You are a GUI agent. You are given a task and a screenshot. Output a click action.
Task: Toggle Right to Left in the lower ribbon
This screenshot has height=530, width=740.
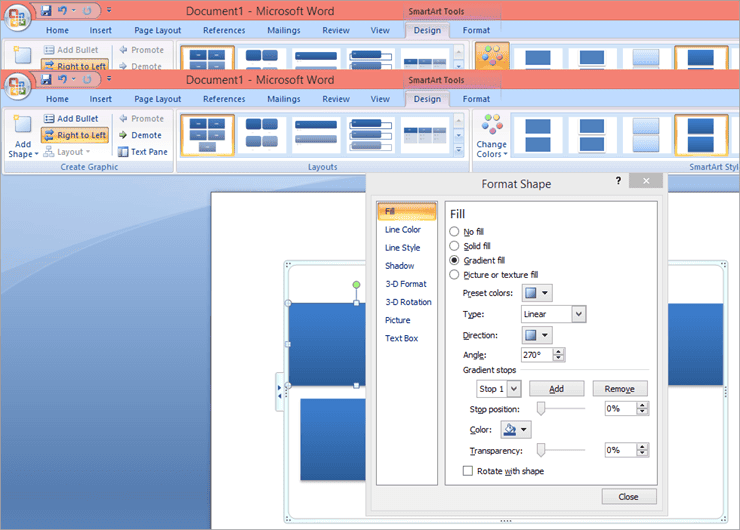click(x=75, y=135)
